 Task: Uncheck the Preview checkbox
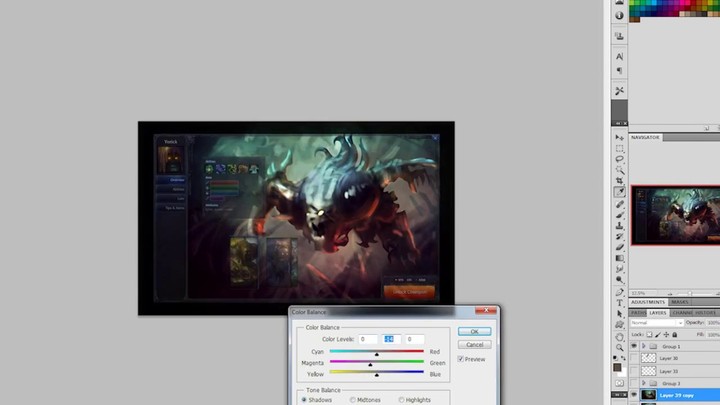click(461, 359)
